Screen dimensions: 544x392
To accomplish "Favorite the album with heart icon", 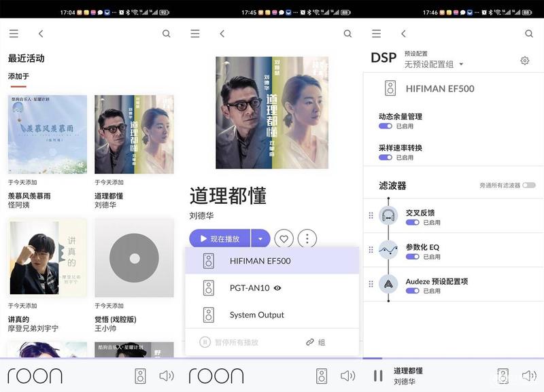I will click(284, 239).
